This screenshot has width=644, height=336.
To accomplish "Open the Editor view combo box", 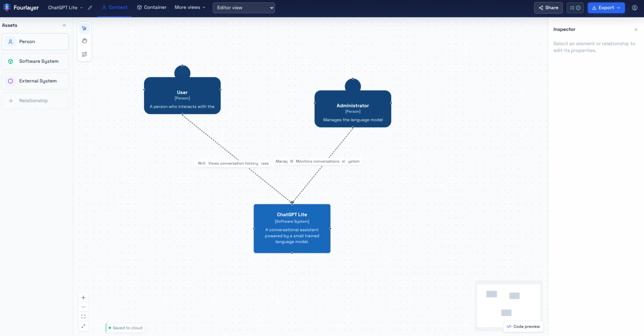I will pos(244,8).
